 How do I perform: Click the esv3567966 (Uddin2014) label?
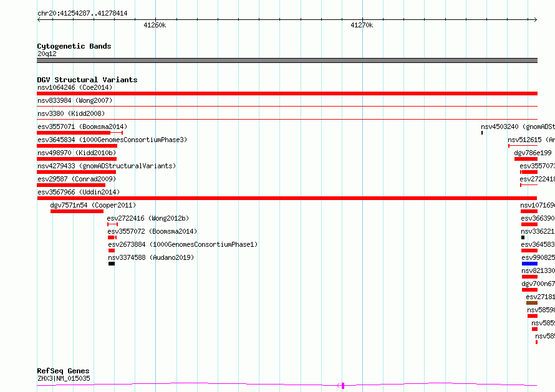click(79, 192)
